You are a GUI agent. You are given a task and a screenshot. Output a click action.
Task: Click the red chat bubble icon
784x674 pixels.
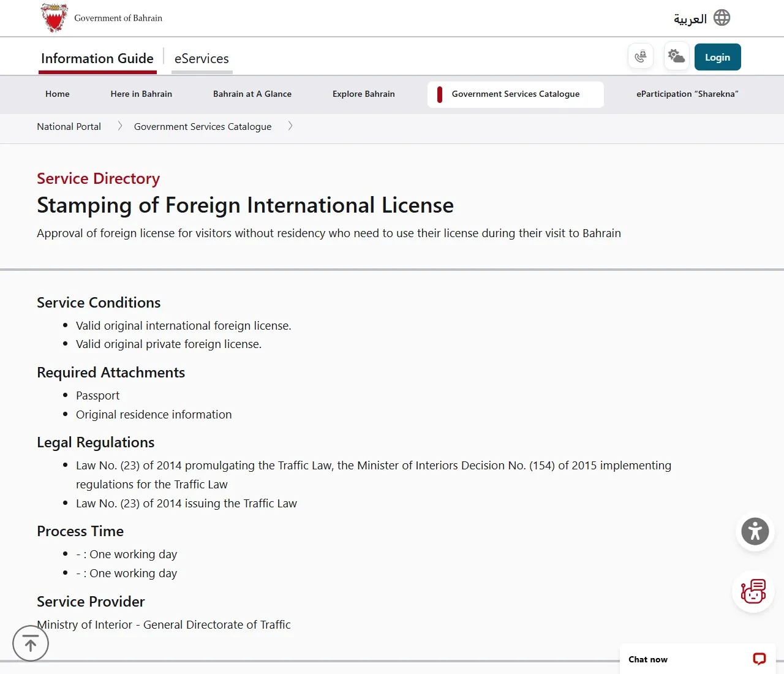(759, 659)
